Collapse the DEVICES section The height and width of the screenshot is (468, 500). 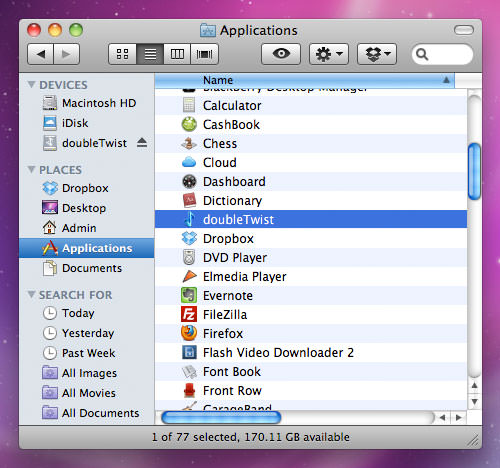coord(31,84)
